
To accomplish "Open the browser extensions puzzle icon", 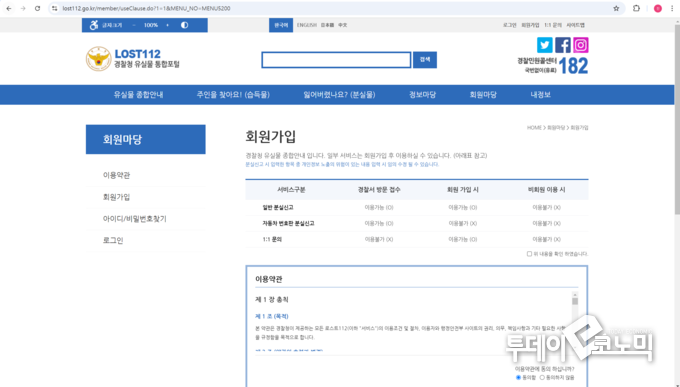I will click(x=636, y=8).
